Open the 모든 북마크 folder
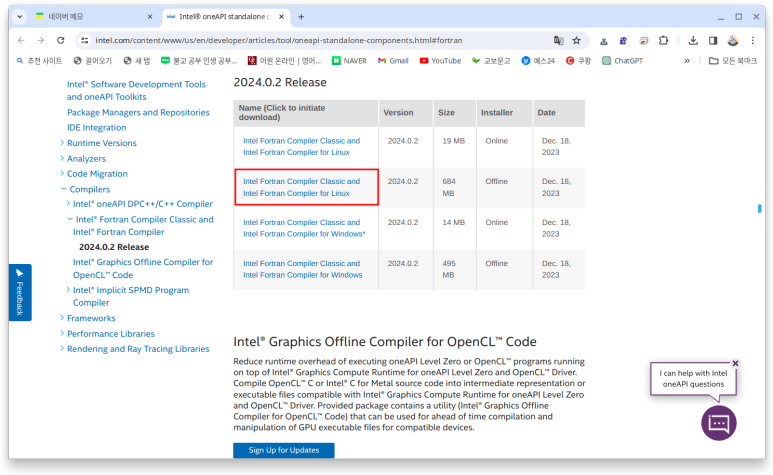 pyautogui.click(x=733, y=61)
